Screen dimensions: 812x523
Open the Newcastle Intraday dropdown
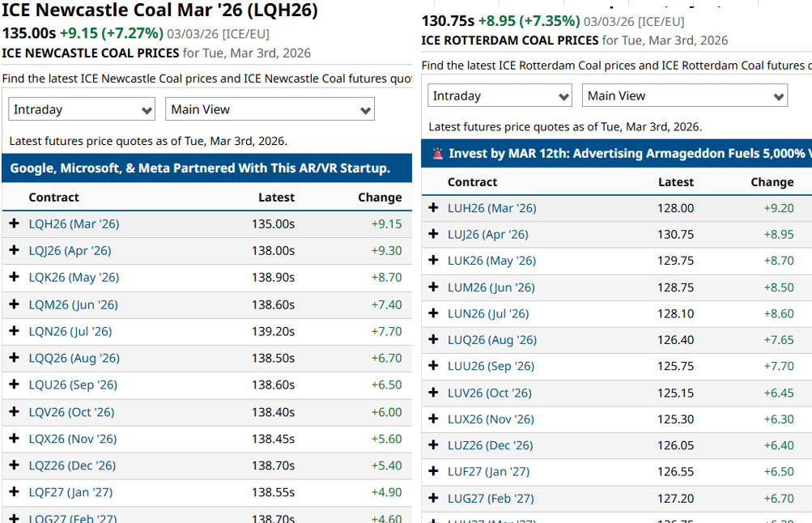pos(82,109)
